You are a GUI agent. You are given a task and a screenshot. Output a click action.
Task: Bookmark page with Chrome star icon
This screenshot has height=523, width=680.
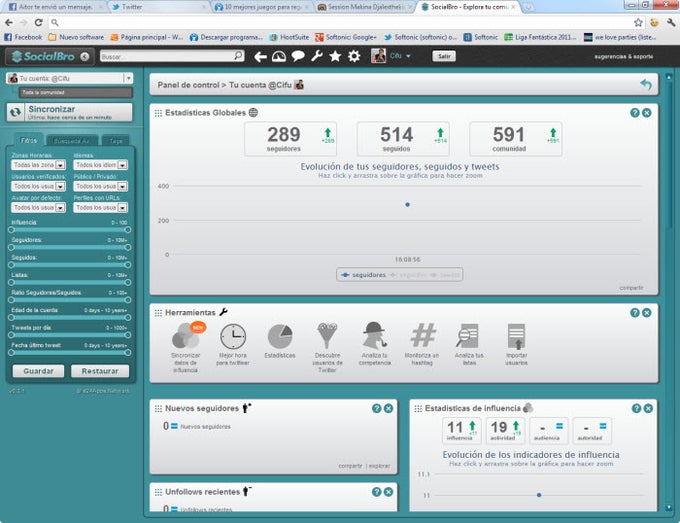[638, 22]
